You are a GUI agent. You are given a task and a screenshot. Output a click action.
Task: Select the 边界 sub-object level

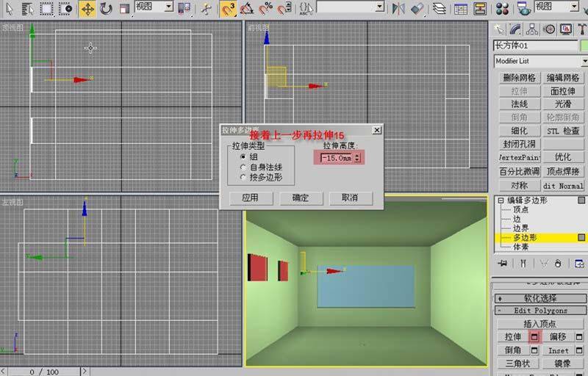pyautogui.click(x=520, y=228)
